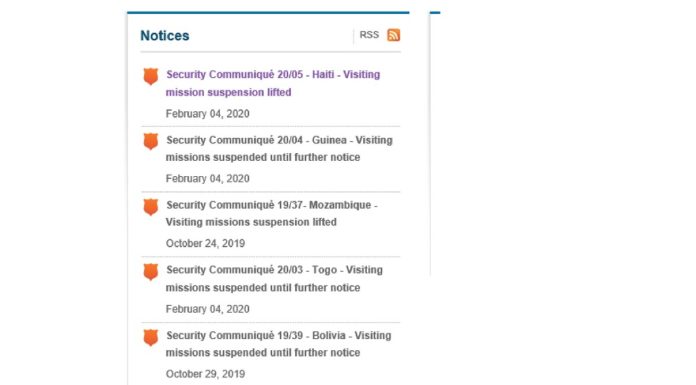Click the Notices panel heading
696x385 pixels.
(165, 36)
